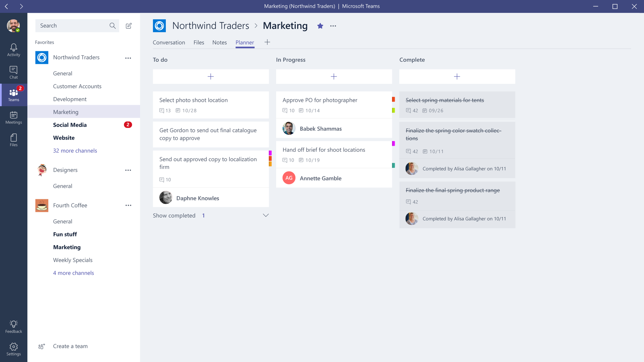The image size is (644, 362).
Task: Start a new chat with the compose icon
Action: point(129,26)
